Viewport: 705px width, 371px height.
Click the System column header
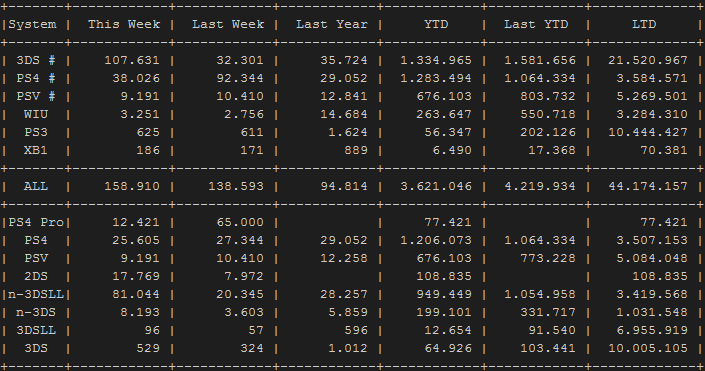point(32,24)
